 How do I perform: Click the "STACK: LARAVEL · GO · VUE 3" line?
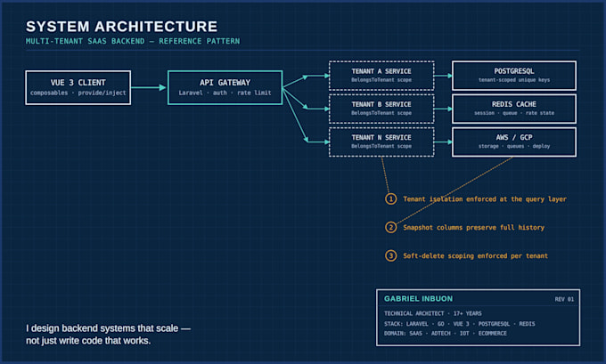pos(460,324)
